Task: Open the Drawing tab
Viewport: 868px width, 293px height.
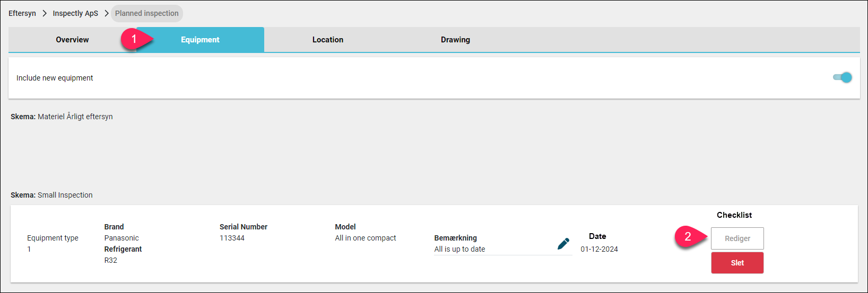Action: 455,40
